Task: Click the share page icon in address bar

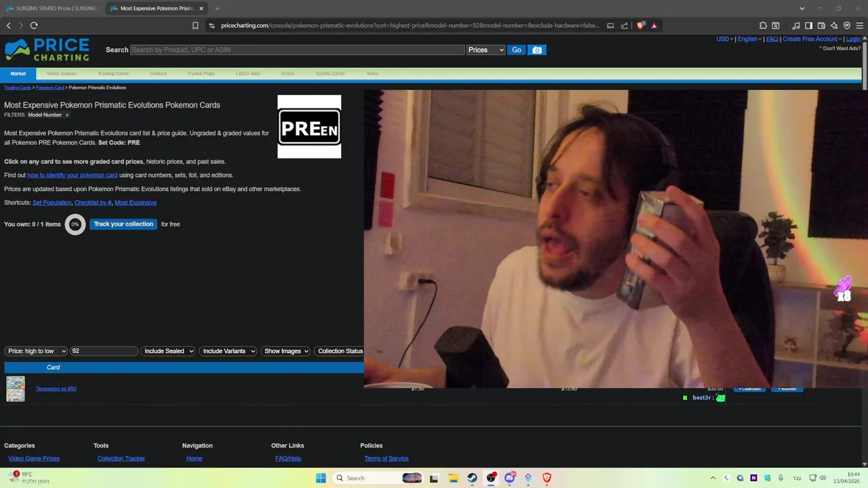Action: [x=625, y=26]
